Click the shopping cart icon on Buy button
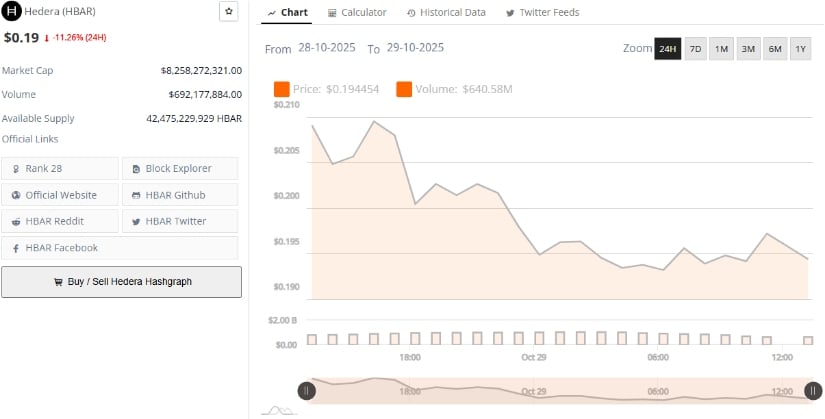 point(58,282)
